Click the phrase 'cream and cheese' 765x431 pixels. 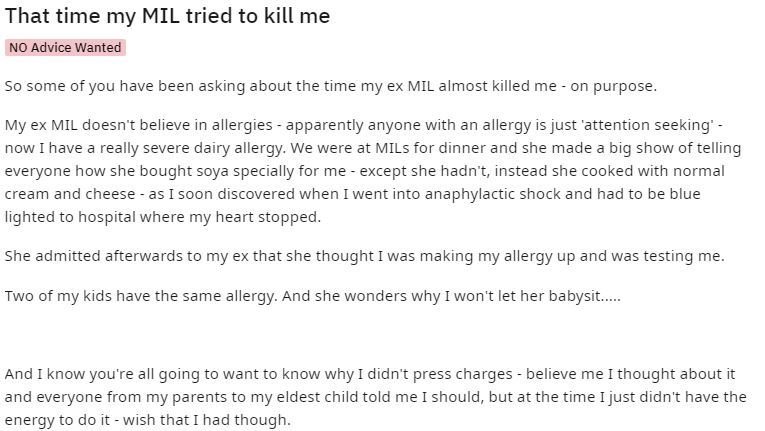70,194
